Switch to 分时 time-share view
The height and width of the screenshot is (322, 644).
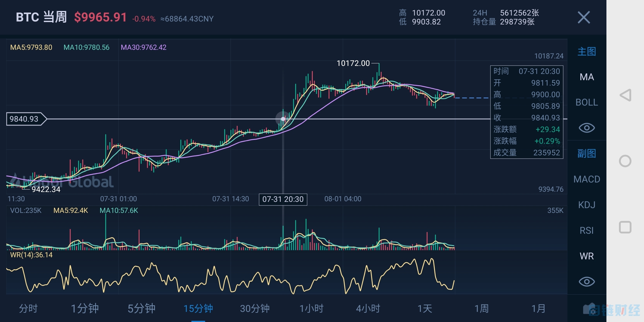[x=28, y=309]
